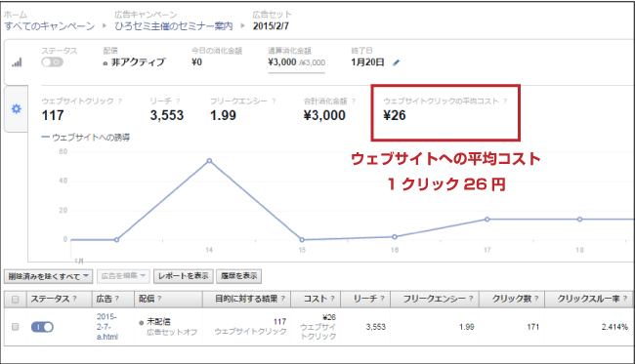
Task: Toggle the ad set status switch
Action: tap(52, 62)
